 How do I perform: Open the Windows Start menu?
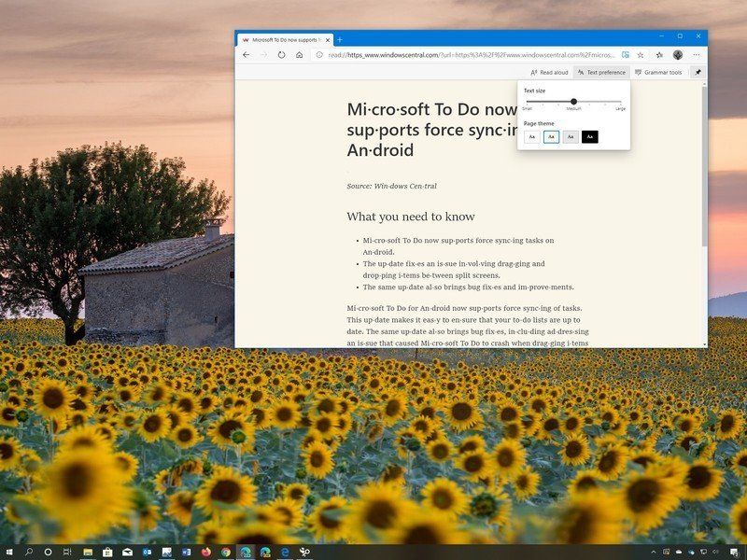click(x=9, y=552)
